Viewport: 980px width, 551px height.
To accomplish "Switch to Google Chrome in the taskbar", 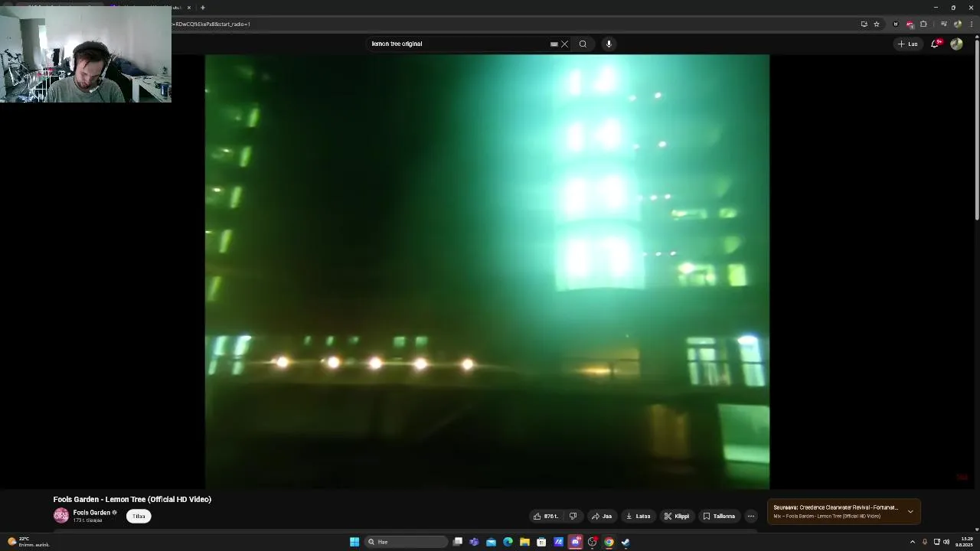I will coord(609,542).
